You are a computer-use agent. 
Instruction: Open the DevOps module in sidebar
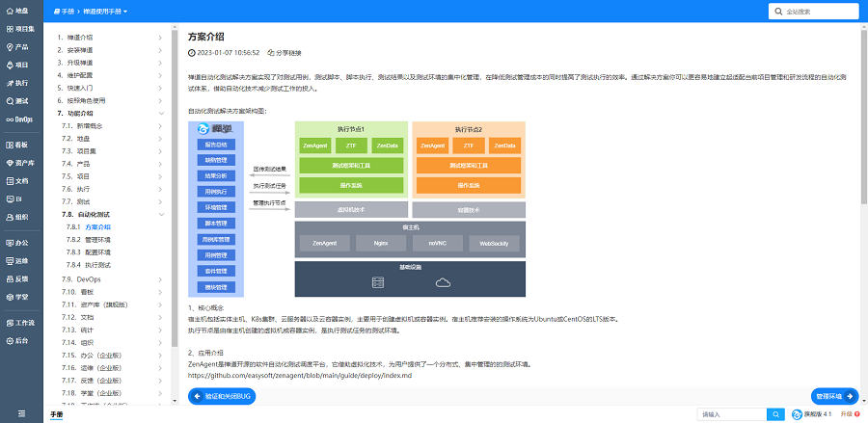[x=21, y=119]
